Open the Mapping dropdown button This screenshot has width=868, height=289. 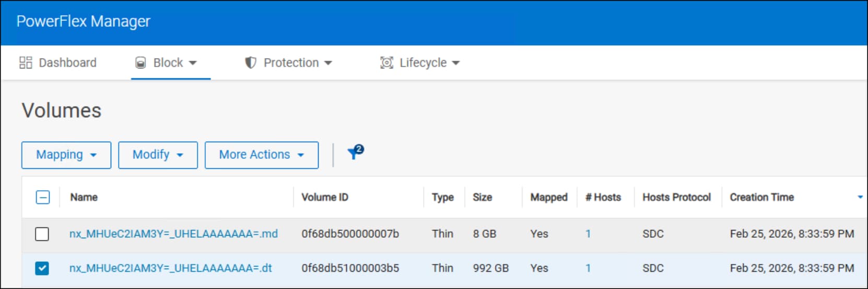tap(66, 155)
